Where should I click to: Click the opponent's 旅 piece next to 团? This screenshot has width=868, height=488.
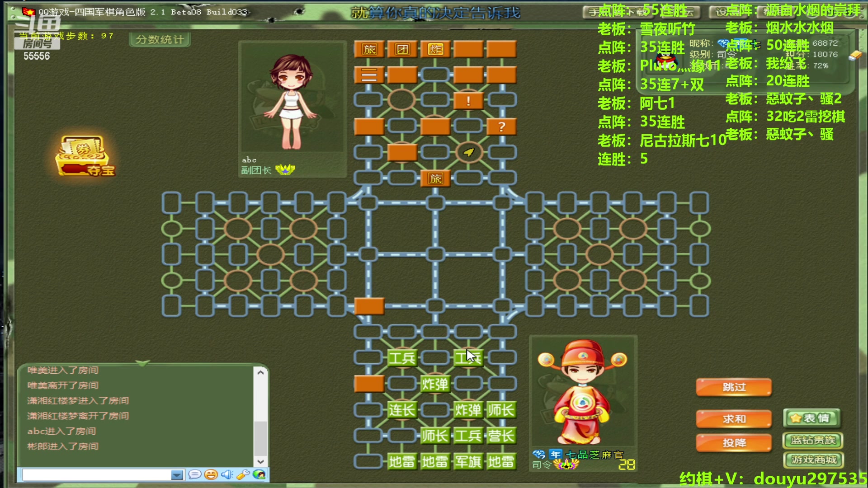click(x=369, y=49)
